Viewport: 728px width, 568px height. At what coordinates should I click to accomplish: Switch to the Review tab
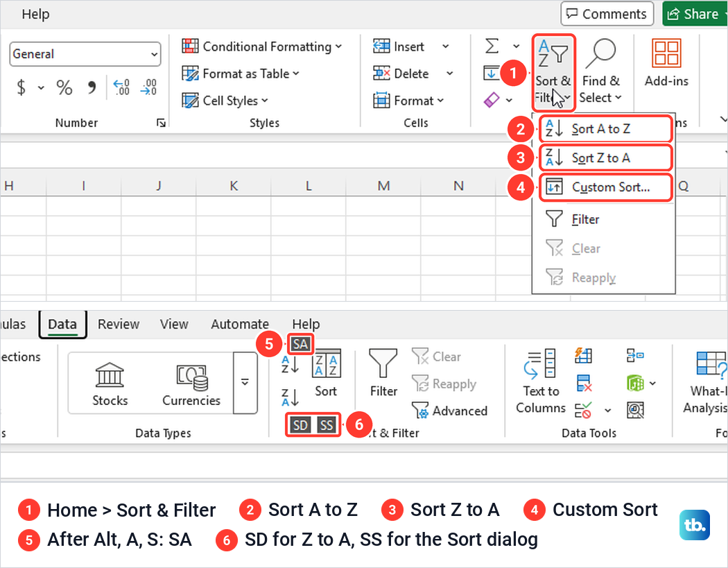click(x=119, y=324)
